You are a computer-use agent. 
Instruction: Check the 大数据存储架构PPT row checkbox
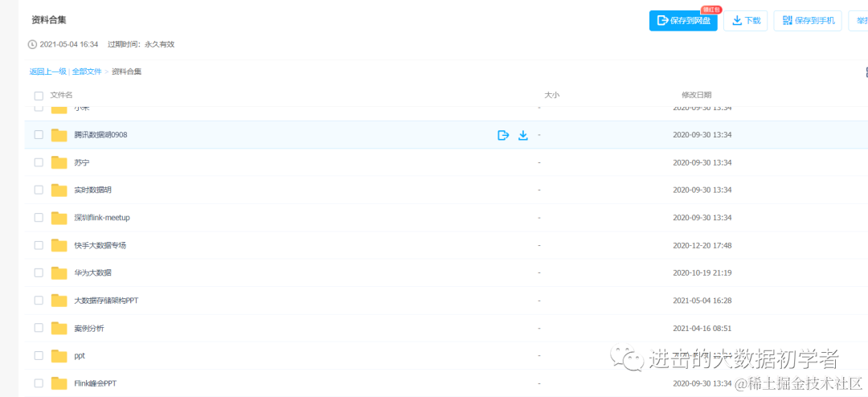39,300
